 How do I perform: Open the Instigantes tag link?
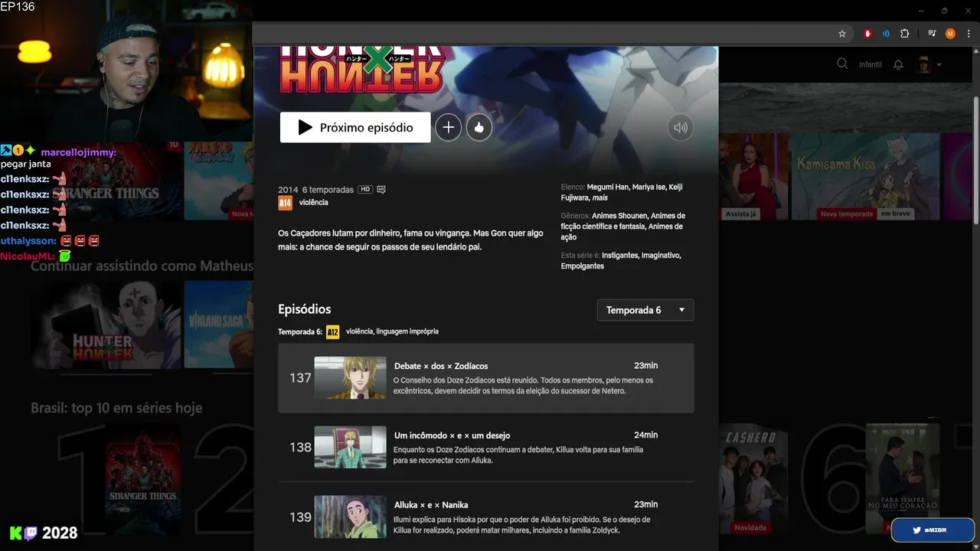click(x=619, y=255)
